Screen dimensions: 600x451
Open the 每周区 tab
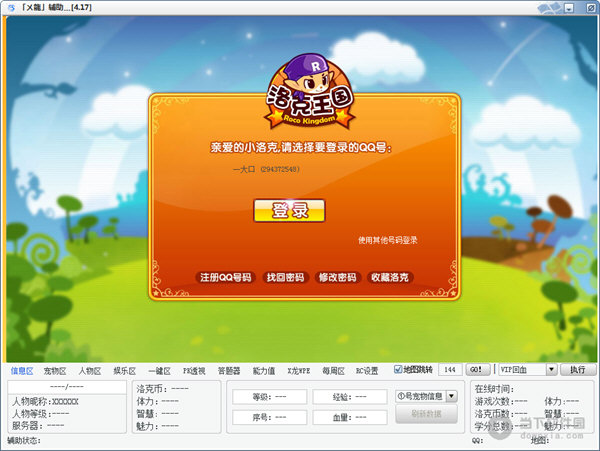[x=333, y=371]
